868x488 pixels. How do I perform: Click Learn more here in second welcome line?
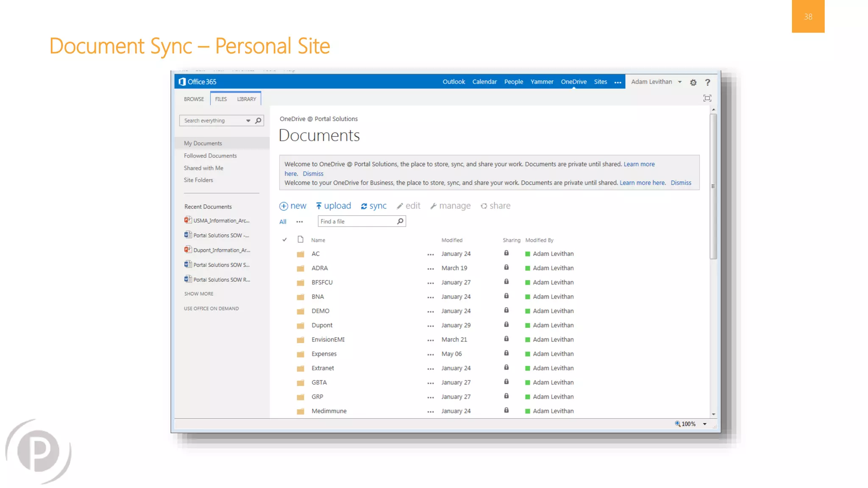[643, 183]
